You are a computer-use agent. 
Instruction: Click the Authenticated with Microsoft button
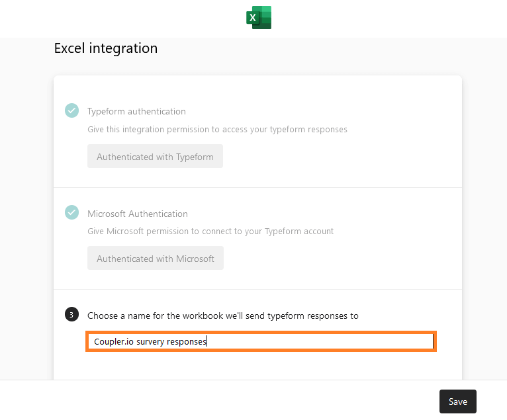pos(156,258)
